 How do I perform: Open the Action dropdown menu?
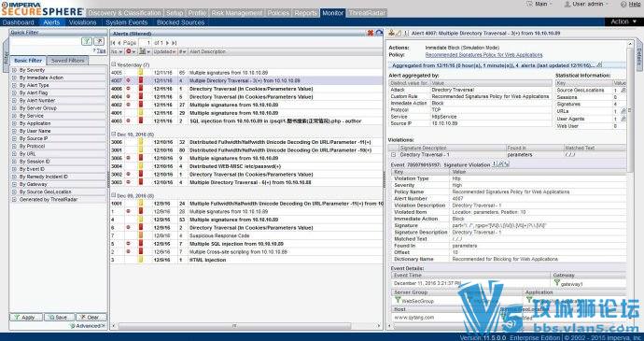[623, 21]
